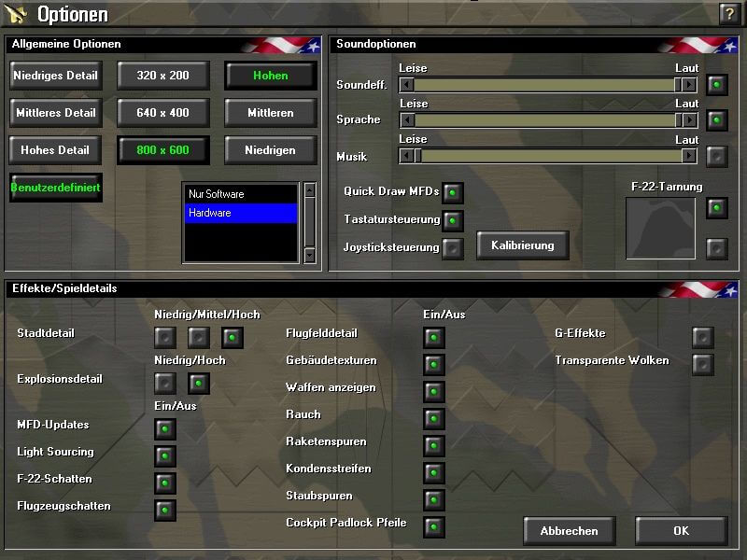Toggle F-22-Schatten
747x560 pixels.
pos(165,483)
